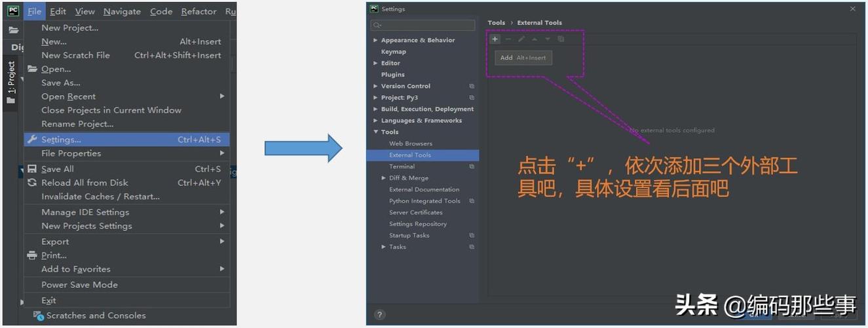The image size is (868, 328).
Task: Open the Add to Favorites submenu
Action: coord(127,269)
